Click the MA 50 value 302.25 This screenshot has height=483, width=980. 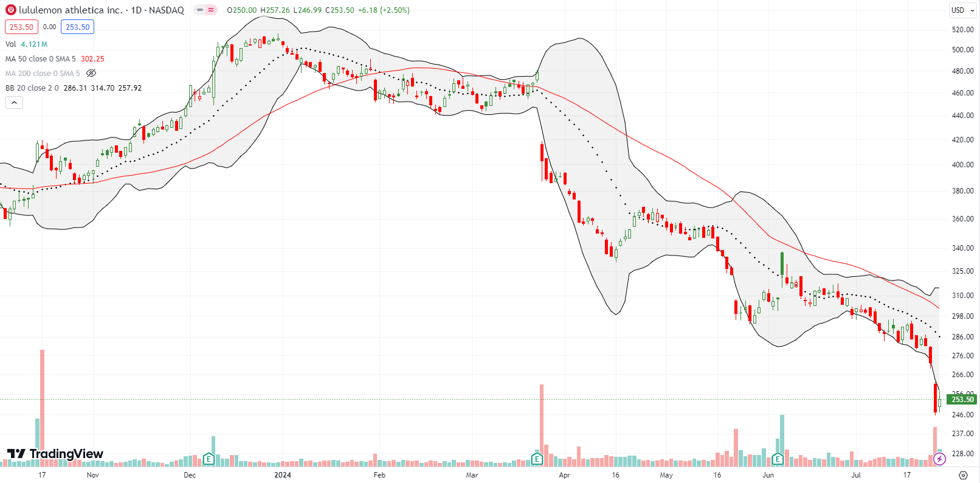coord(92,58)
